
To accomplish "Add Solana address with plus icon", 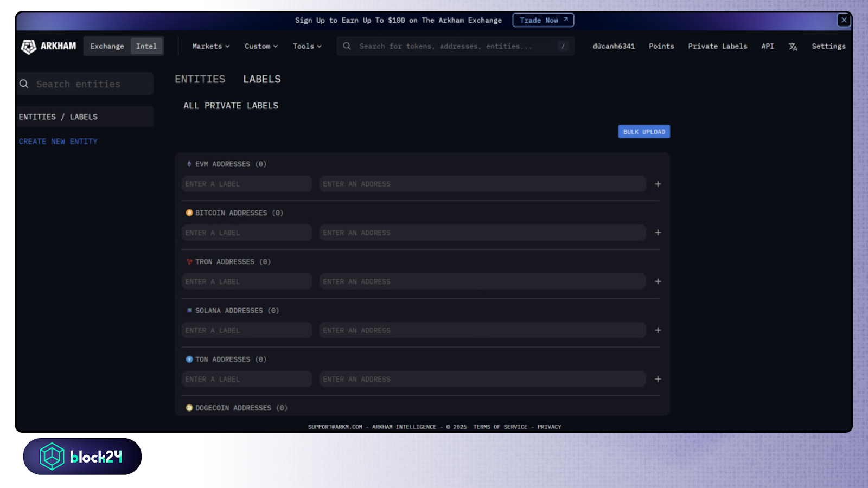I will point(658,330).
